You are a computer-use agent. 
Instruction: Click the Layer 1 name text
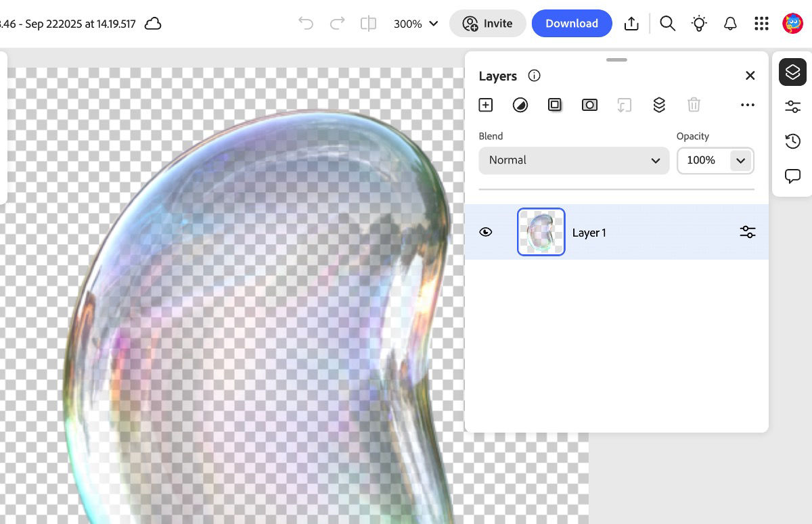tap(589, 233)
